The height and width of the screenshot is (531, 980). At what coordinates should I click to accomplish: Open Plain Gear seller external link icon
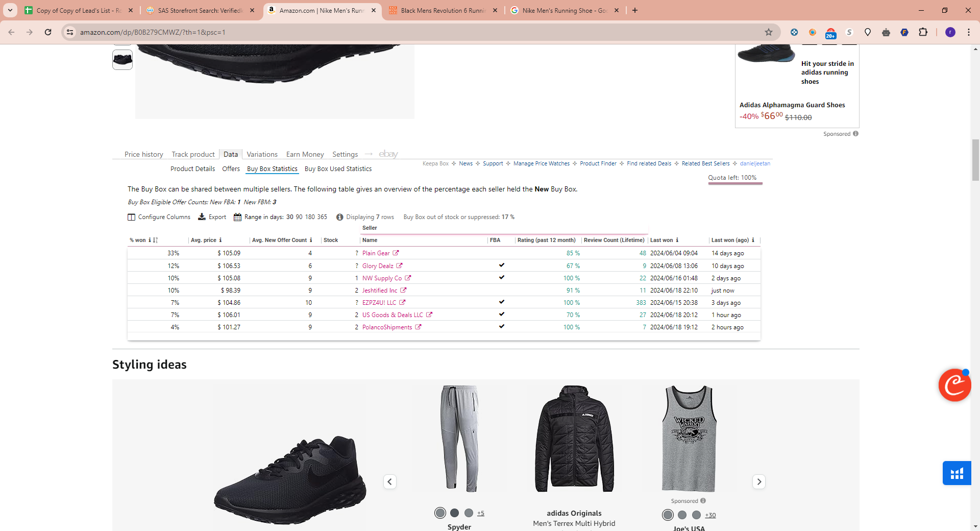396,253
